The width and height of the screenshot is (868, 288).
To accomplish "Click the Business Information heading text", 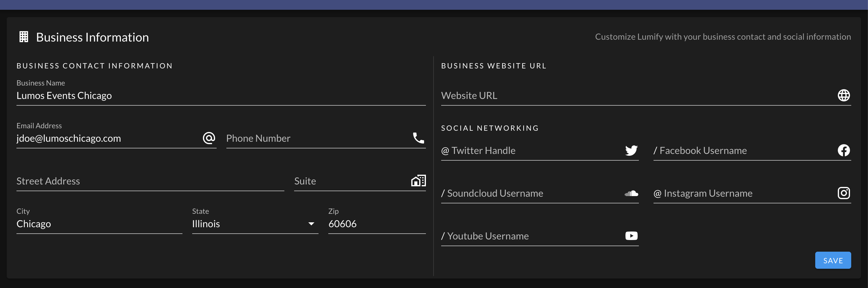I will point(92,37).
